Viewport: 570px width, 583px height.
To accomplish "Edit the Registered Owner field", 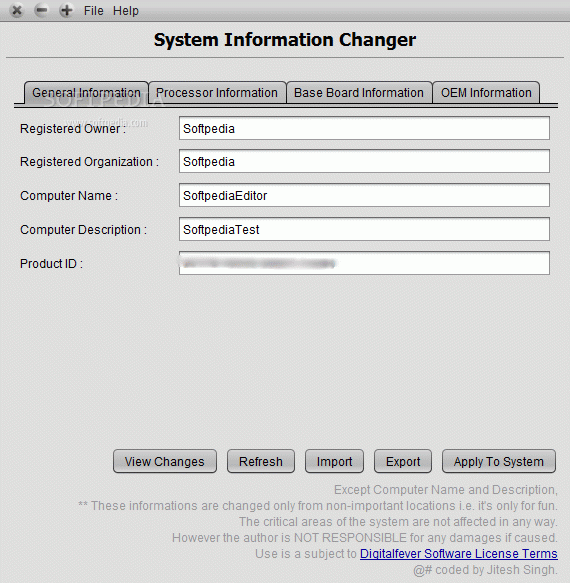I will tap(364, 128).
